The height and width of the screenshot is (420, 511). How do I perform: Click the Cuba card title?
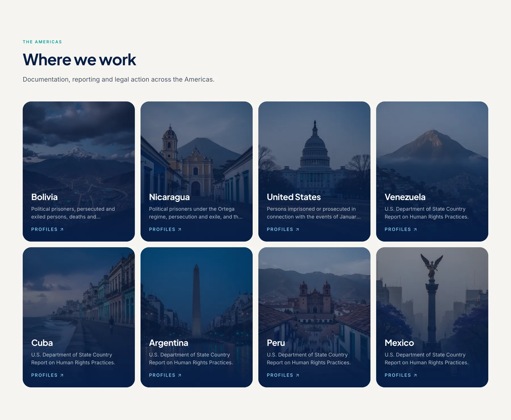[42, 343]
